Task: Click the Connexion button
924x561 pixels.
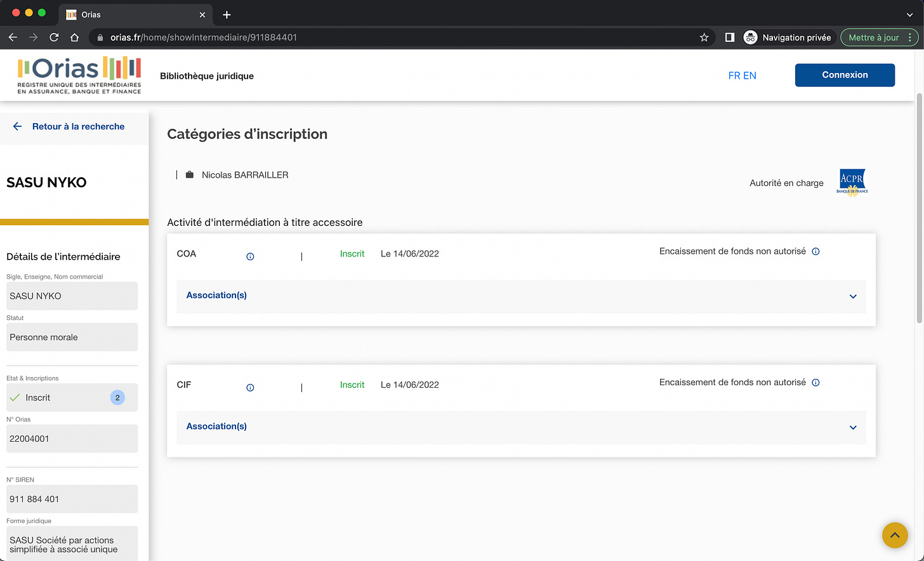Action: tap(845, 75)
